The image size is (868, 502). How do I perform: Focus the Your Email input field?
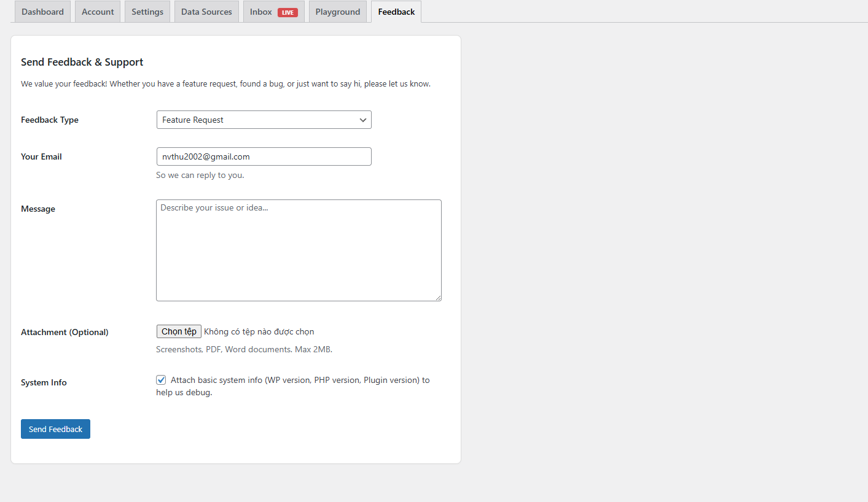pyautogui.click(x=264, y=156)
